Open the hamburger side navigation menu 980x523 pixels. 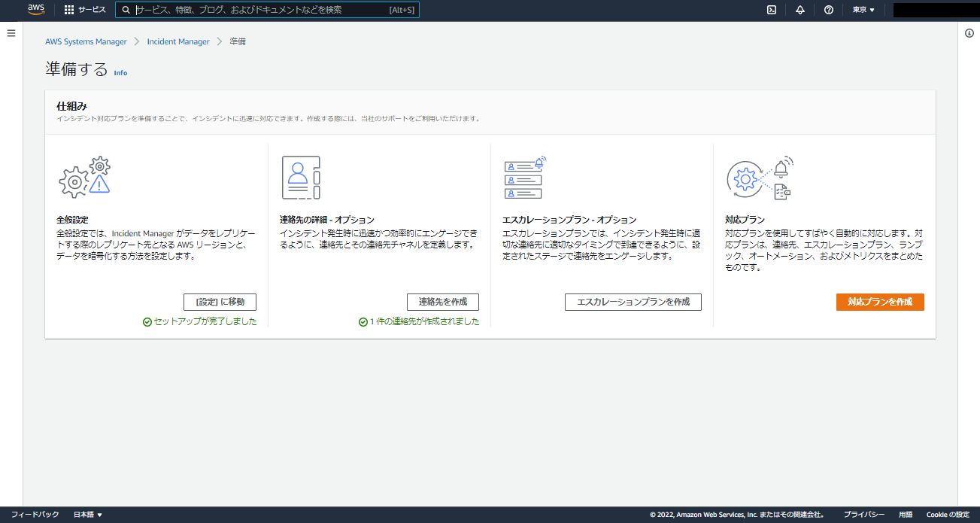click(x=11, y=33)
